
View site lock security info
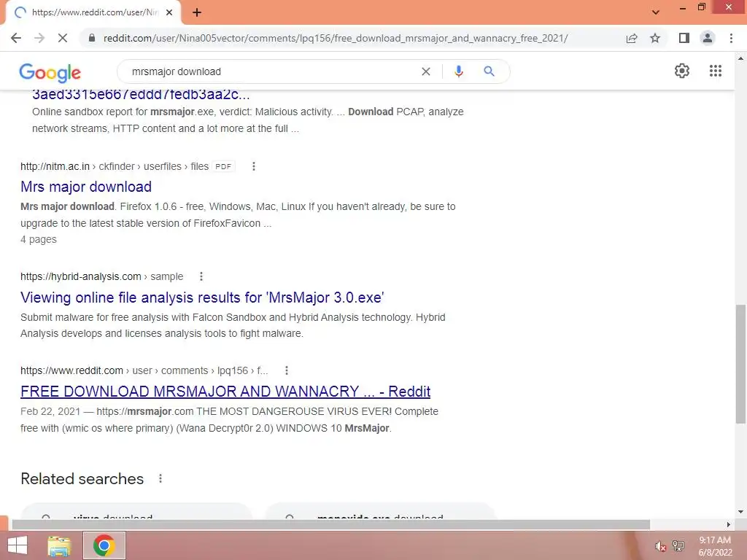[92, 38]
